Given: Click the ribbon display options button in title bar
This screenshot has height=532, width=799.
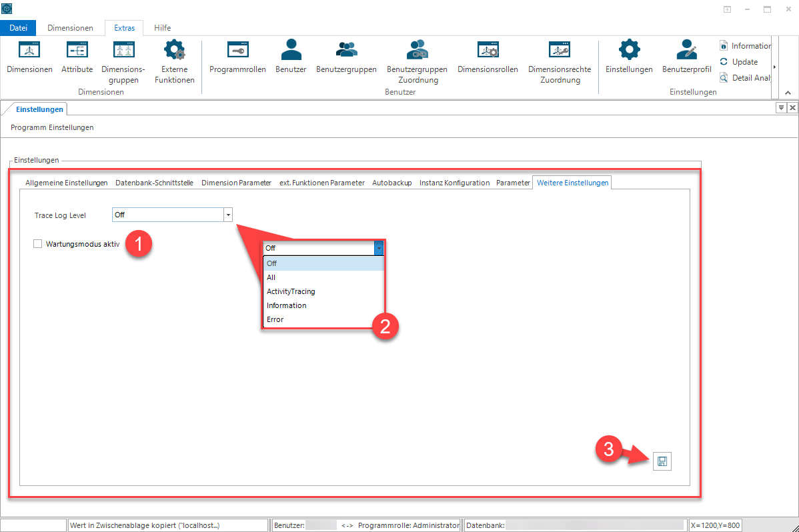Looking at the screenshot, I should pos(727,9).
